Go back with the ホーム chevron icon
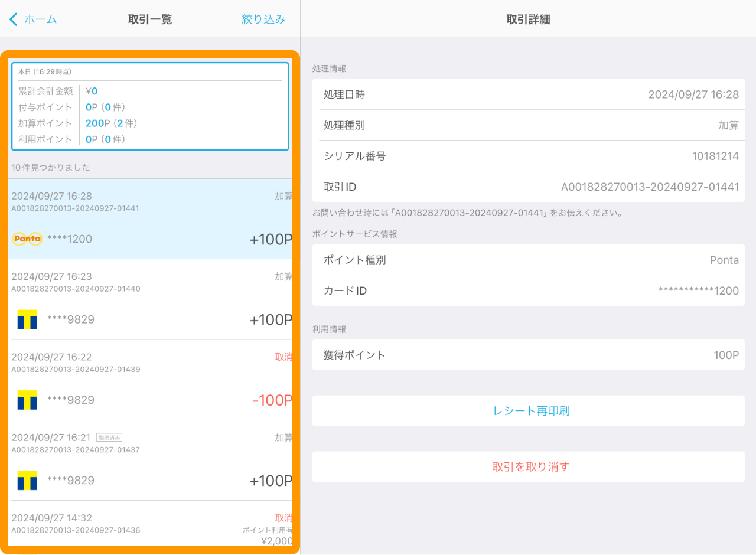This screenshot has height=555, width=756. point(14,19)
